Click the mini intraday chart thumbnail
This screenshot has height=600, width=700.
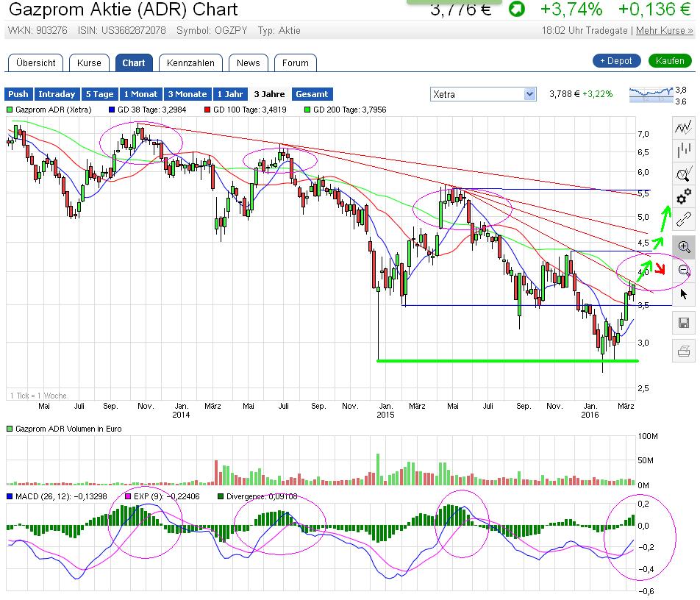[x=651, y=95]
